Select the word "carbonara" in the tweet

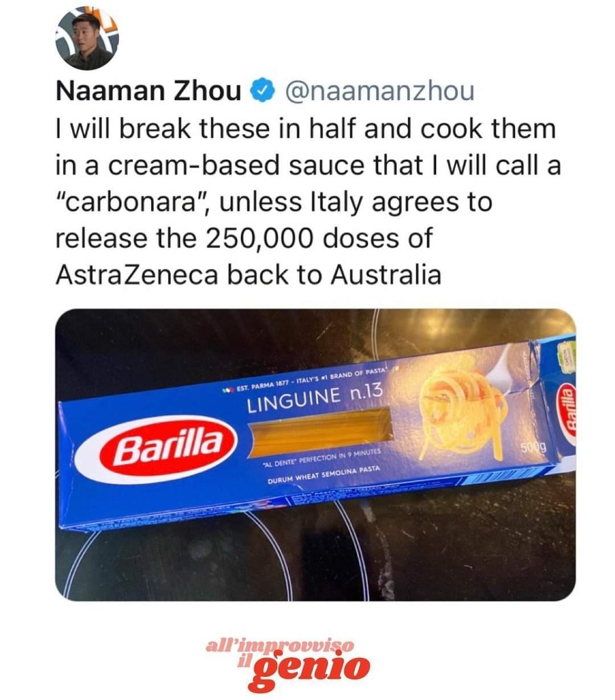tap(132, 203)
